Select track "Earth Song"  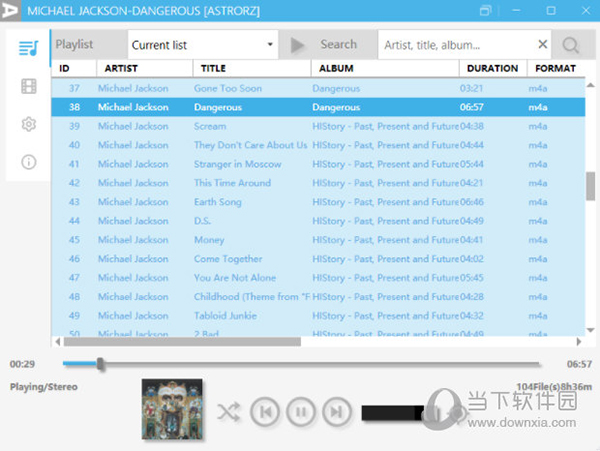[217, 202]
